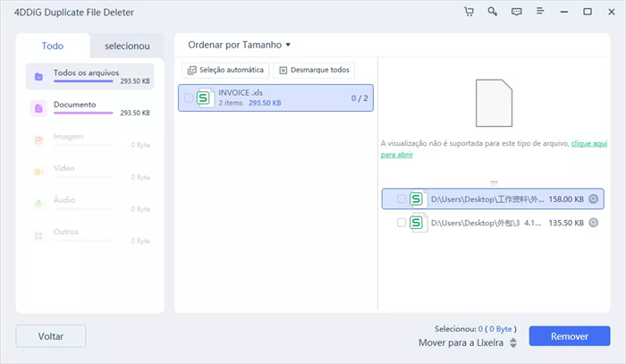Switch to the Todo tab
Image resolution: width=626 pixels, height=364 pixels.
point(53,46)
